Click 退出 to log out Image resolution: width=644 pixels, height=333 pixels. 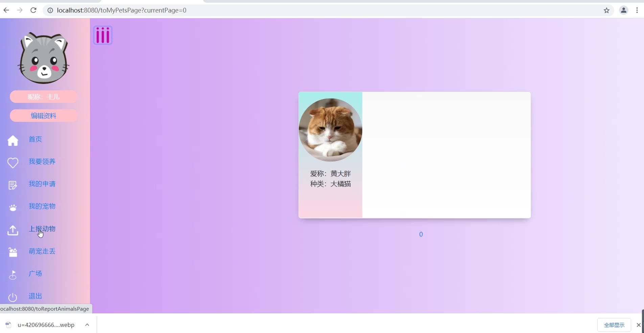pyautogui.click(x=35, y=296)
